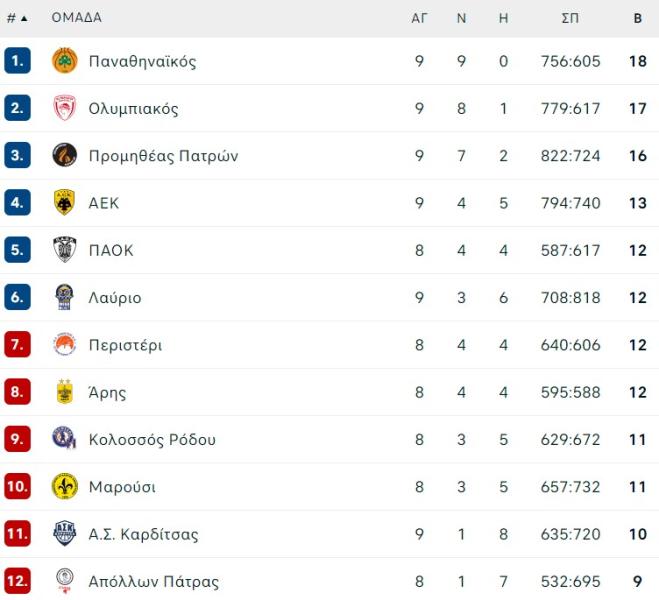The image size is (659, 600).
Task: Click the Olympiacos red crest logo
Action: [65, 108]
